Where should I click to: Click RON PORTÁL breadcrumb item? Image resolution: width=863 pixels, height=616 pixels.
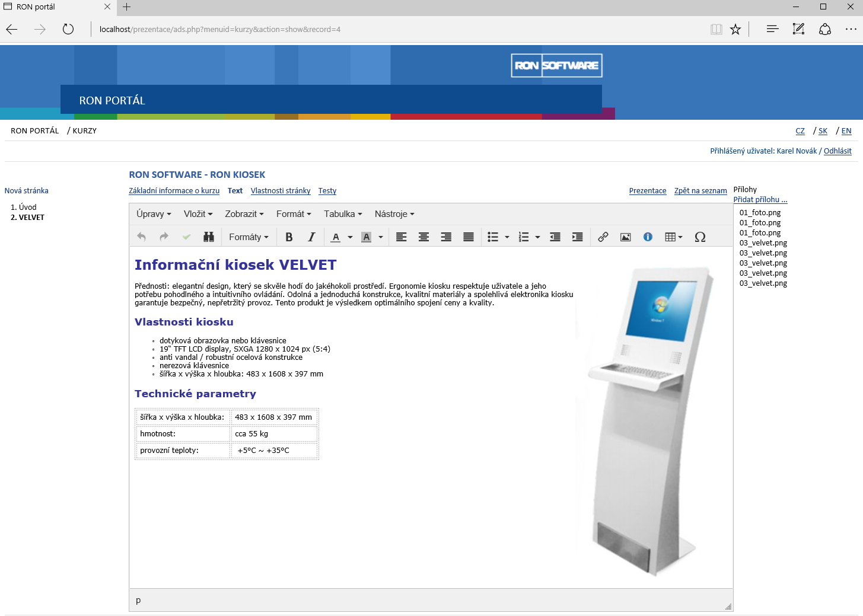(x=35, y=131)
